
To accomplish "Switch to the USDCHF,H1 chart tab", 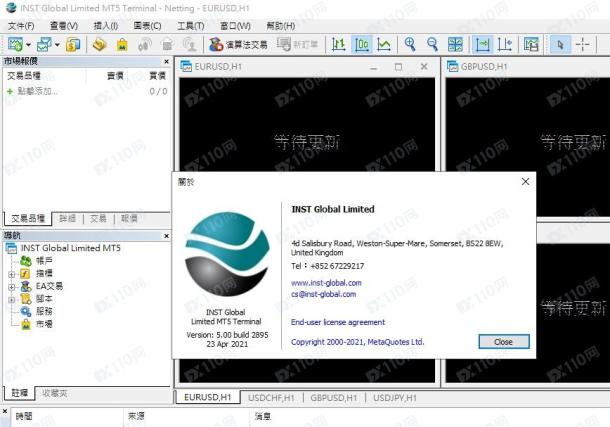I will tap(271, 398).
